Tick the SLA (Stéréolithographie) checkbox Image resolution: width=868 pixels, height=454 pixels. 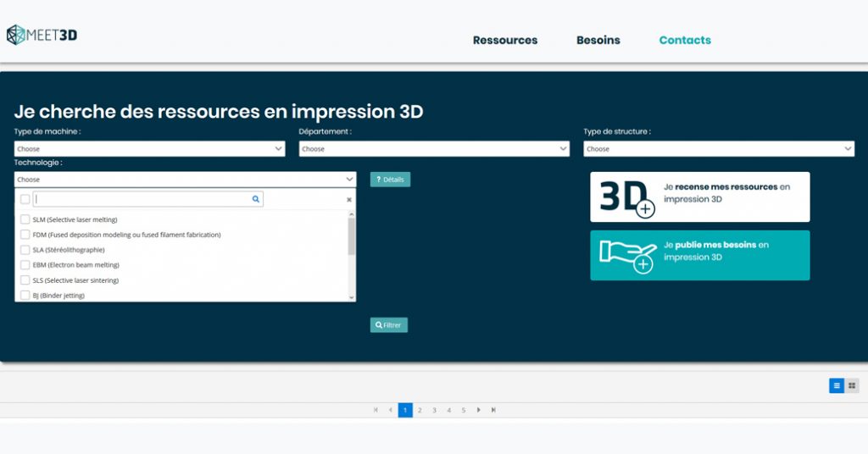point(25,250)
